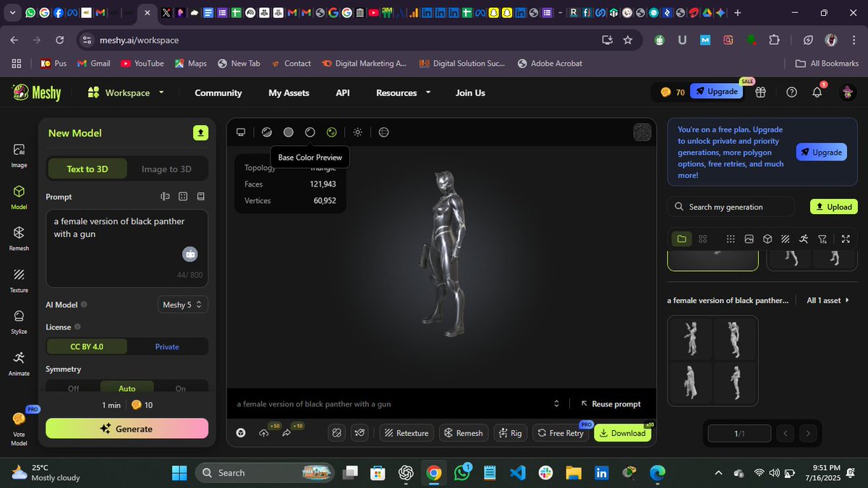The image size is (868, 488).
Task: Select Private license option
Action: click(167, 346)
